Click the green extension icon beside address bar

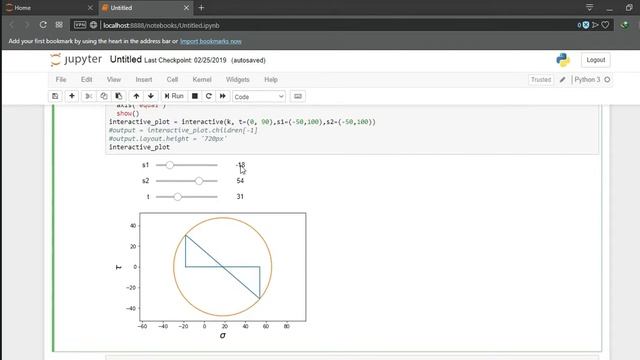point(624,25)
